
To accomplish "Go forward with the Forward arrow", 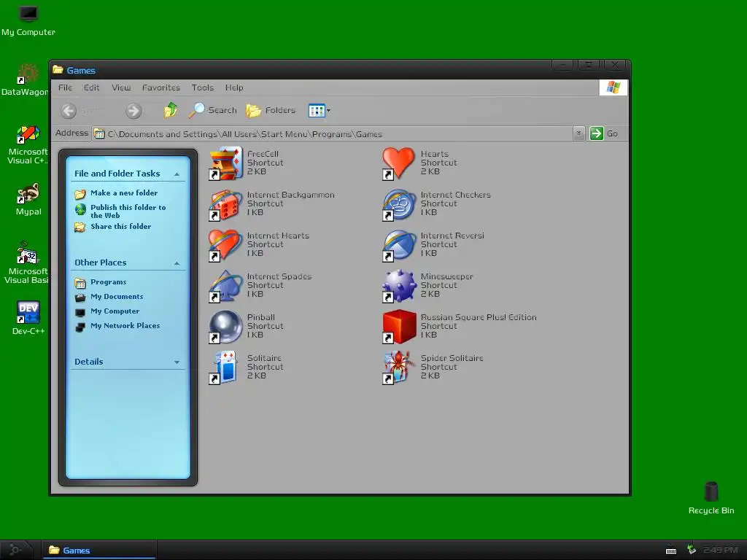I will click(x=133, y=111).
